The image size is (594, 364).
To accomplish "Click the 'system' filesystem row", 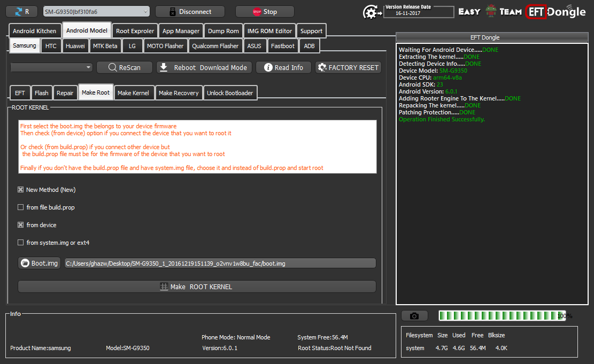I will click(x=457, y=348).
